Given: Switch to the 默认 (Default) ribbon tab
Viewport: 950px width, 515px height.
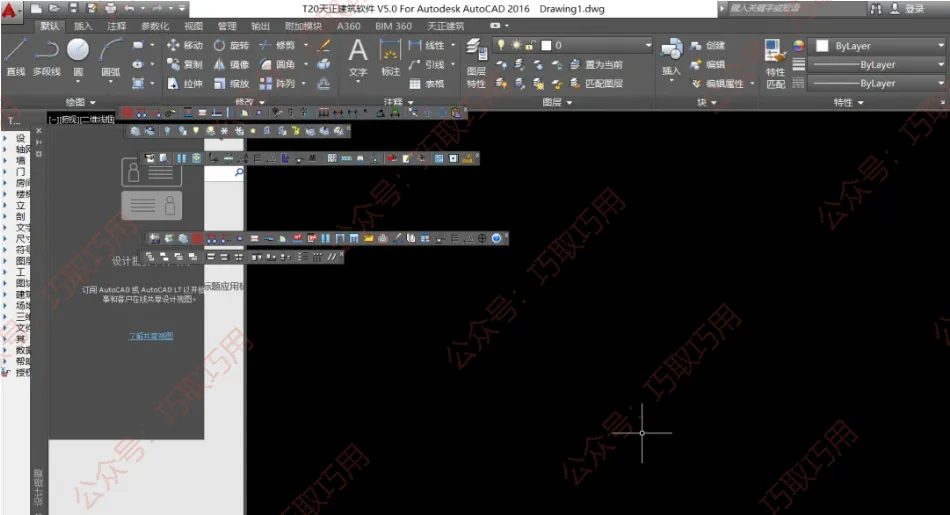Looking at the screenshot, I should click(50, 25).
